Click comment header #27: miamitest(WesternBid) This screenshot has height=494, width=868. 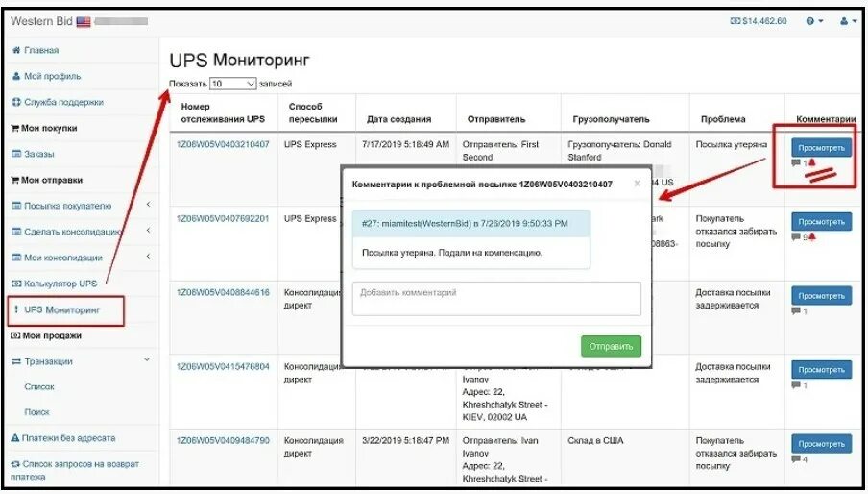(470, 224)
